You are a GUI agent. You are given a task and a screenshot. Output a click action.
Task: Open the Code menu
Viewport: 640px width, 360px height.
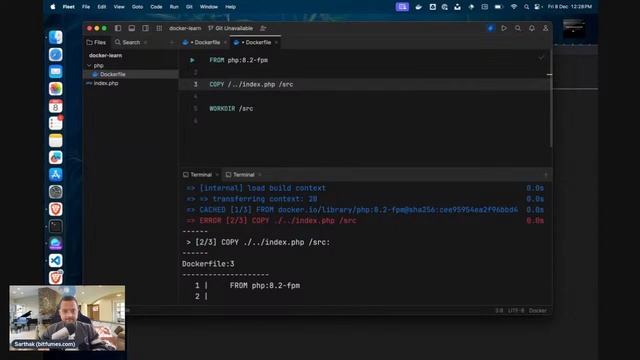(156, 7)
